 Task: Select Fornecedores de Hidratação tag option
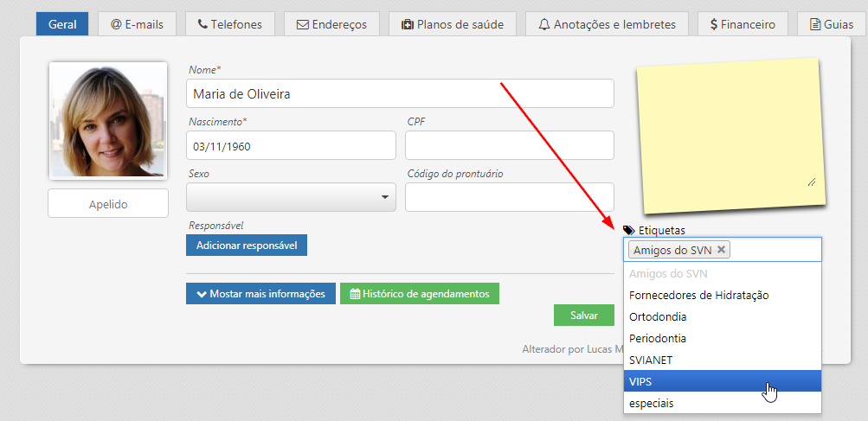click(x=722, y=296)
